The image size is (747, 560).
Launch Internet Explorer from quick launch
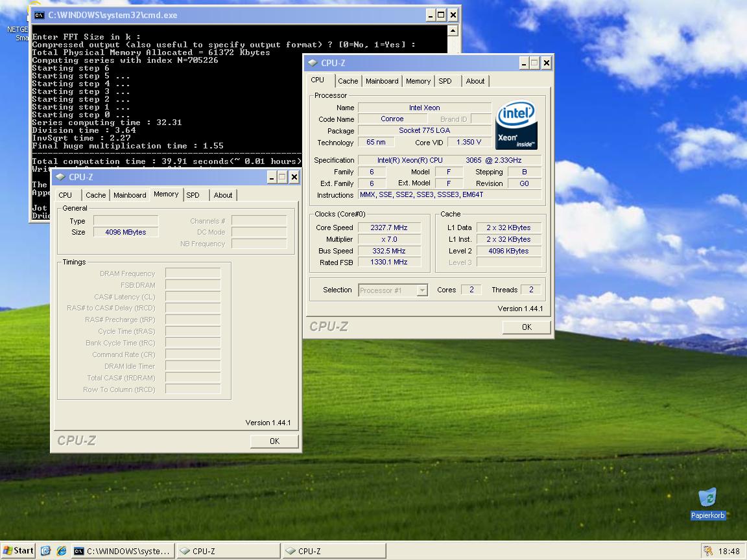62,551
